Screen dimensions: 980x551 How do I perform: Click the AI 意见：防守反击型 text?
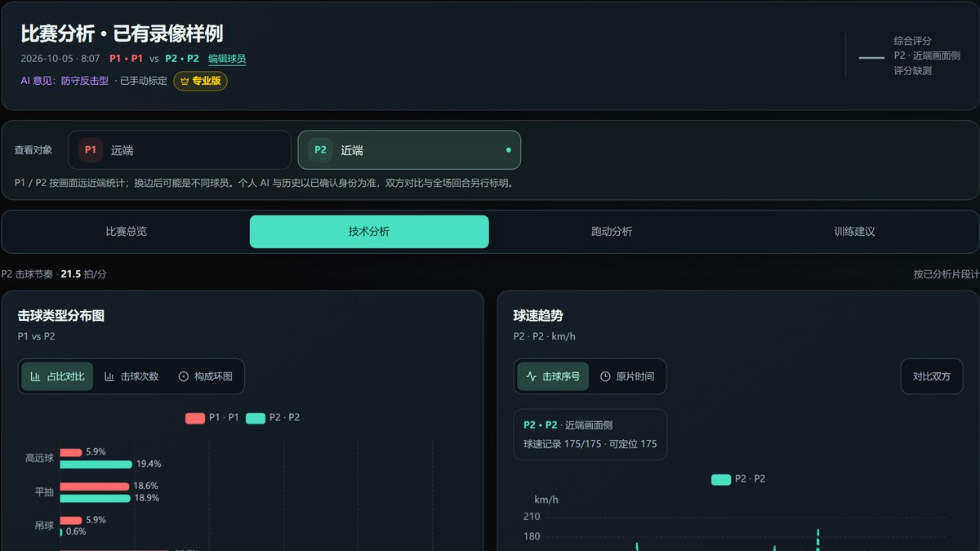(x=65, y=81)
